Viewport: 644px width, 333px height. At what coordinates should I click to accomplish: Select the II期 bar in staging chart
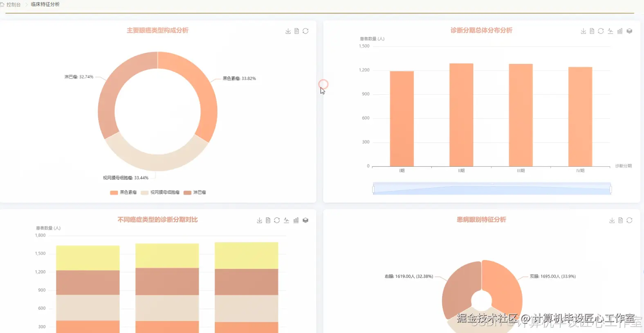point(461,115)
